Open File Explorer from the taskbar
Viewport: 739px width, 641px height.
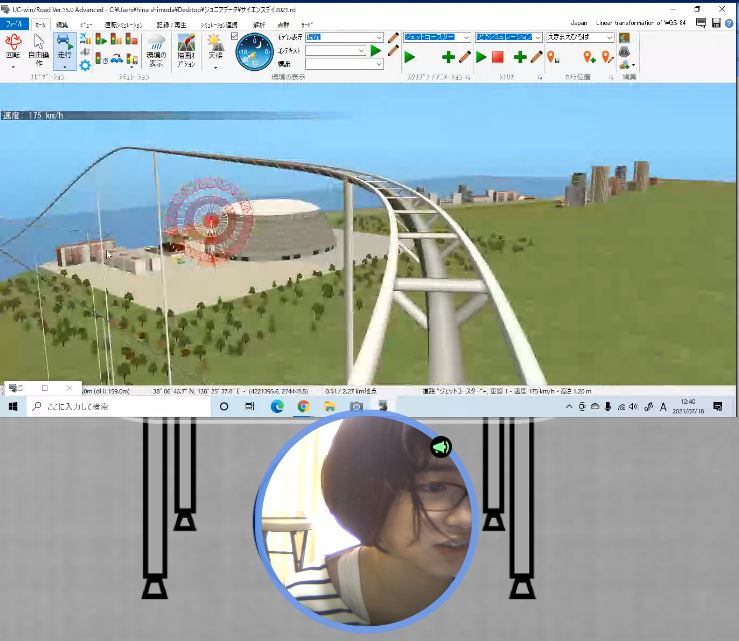[329, 406]
